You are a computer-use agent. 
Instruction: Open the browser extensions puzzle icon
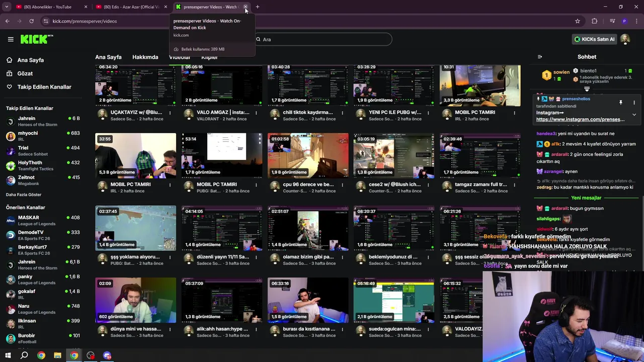point(595,21)
